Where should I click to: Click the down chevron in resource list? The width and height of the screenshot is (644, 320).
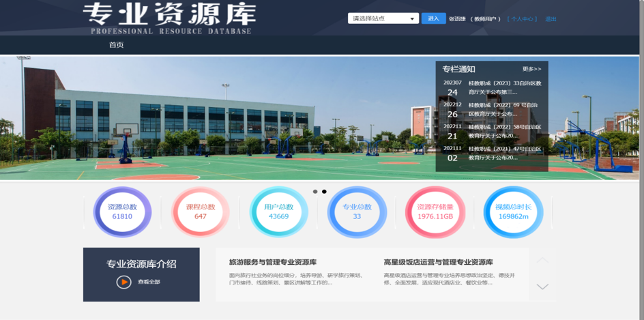point(542,287)
